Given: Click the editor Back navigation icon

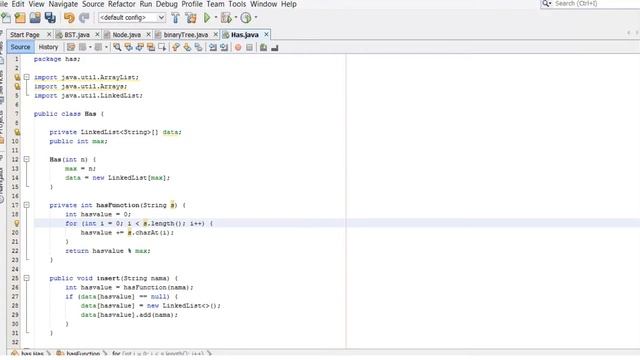Looking at the screenshot, I should [82, 47].
